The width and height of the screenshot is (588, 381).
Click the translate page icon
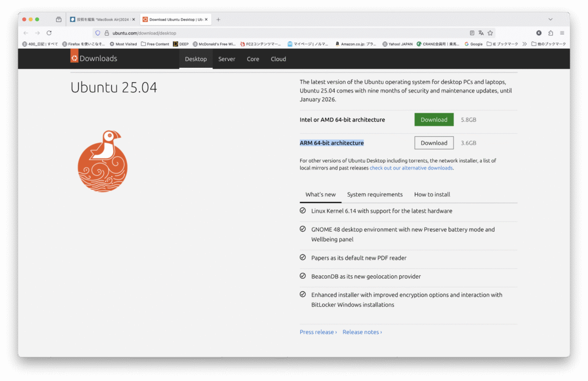(x=481, y=33)
